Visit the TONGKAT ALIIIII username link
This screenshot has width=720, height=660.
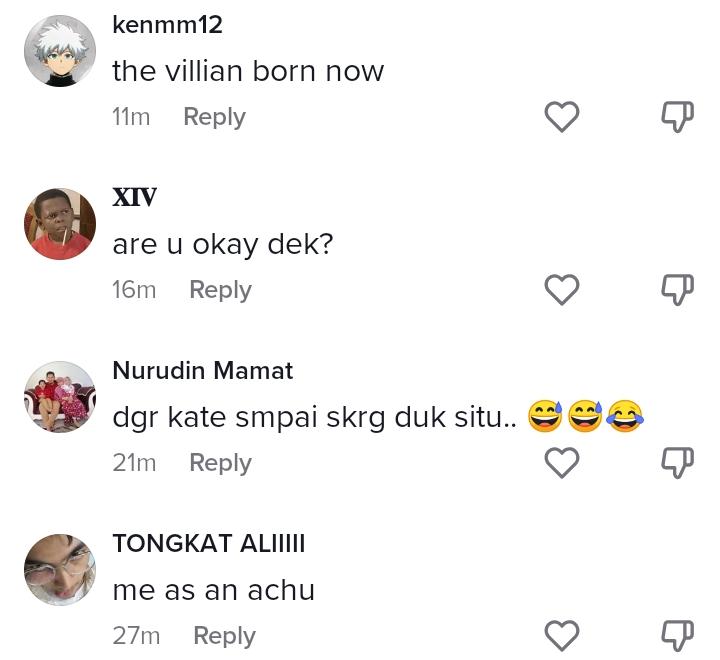(x=208, y=543)
